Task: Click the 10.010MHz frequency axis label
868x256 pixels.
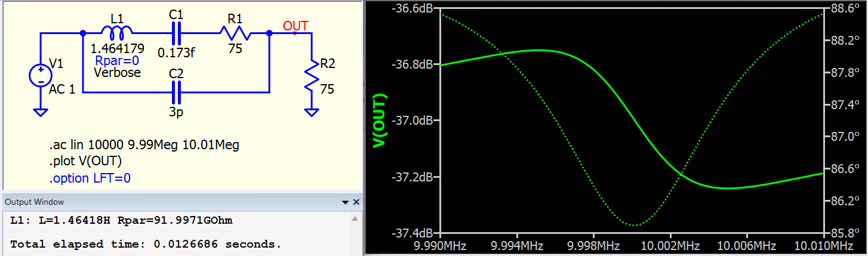Action: pos(825,246)
